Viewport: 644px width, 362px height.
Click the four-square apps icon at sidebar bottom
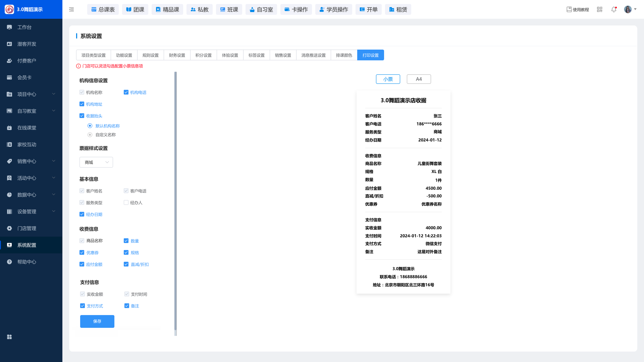[9, 337]
